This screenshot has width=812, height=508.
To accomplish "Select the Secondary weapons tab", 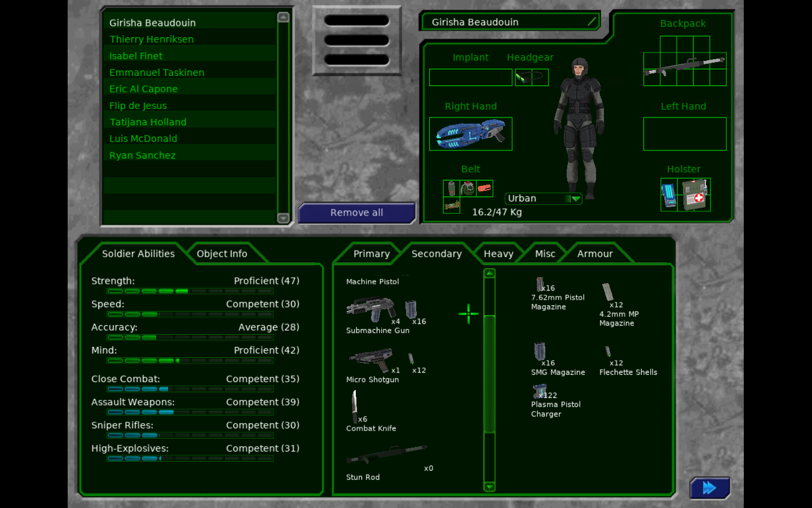I will tap(436, 254).
